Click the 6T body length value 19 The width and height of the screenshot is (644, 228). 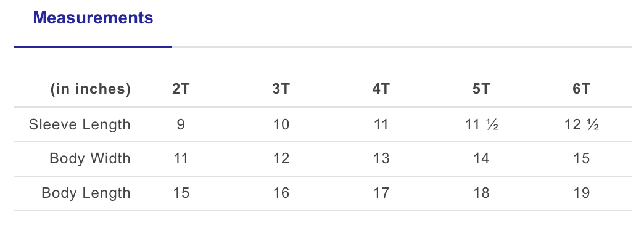(582, 193)
